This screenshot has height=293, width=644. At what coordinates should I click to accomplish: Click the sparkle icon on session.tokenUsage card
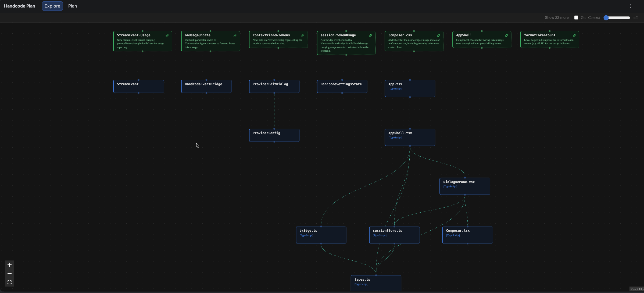tap(371, 35)
